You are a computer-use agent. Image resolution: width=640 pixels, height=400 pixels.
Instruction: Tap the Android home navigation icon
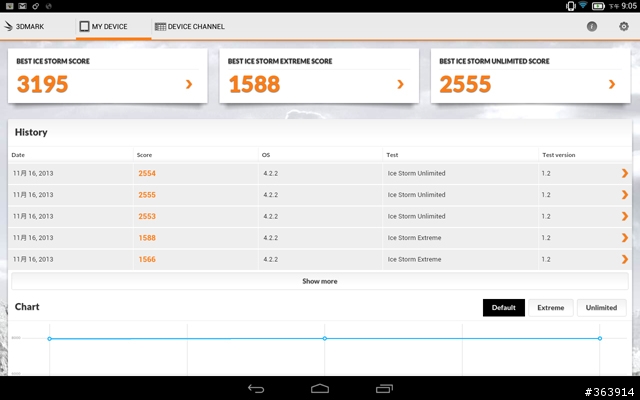tap(320, 388)
